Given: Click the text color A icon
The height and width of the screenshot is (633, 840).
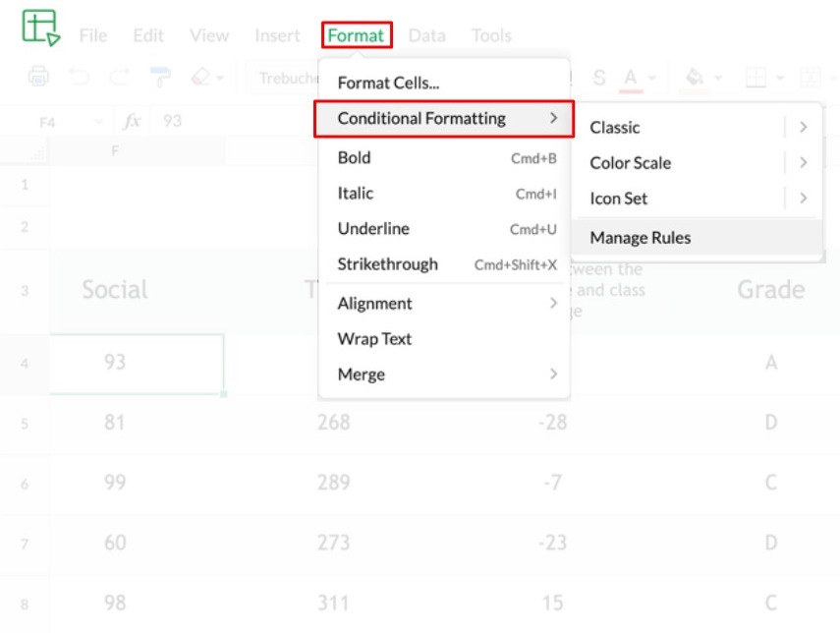Looking at the screenshot, I should click(631, 78).
